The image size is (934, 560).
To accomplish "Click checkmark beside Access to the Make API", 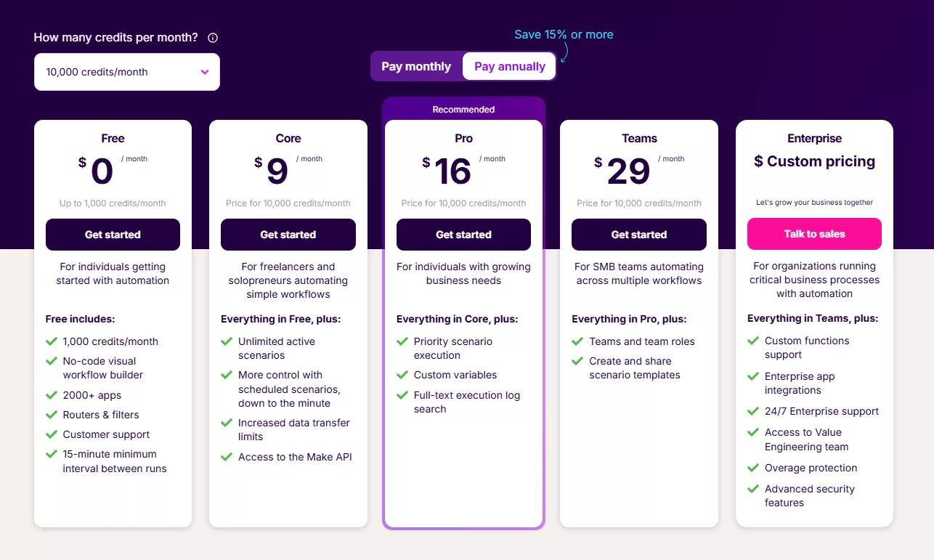I will [x=227, y=457].
